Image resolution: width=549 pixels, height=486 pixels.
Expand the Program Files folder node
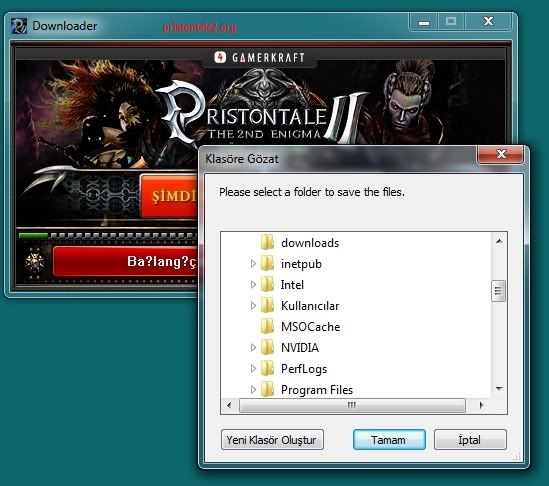click(253, 389)
